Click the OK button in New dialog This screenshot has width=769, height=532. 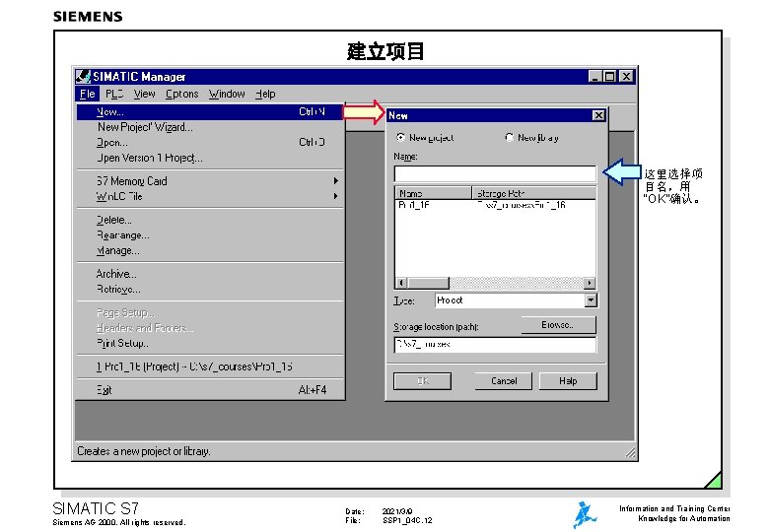pyautogui.click(x=422, y=381)
